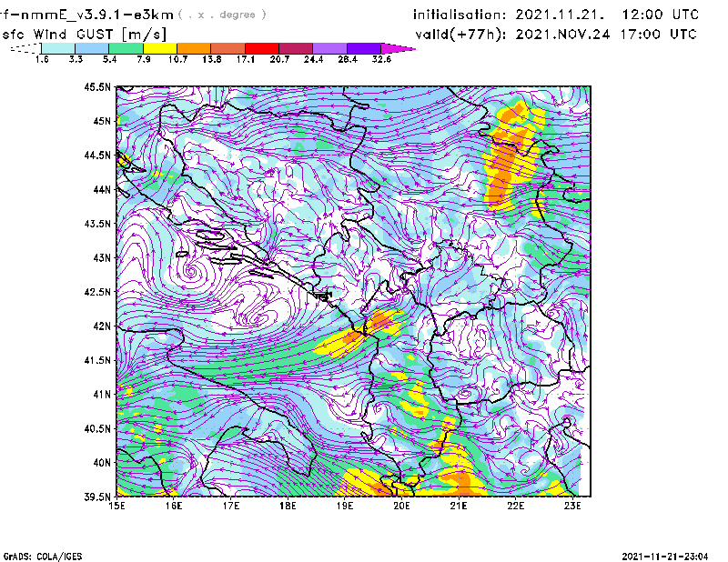
Task: Click the 'valid(+77h):' label
Action: click(x=461, y=35)
